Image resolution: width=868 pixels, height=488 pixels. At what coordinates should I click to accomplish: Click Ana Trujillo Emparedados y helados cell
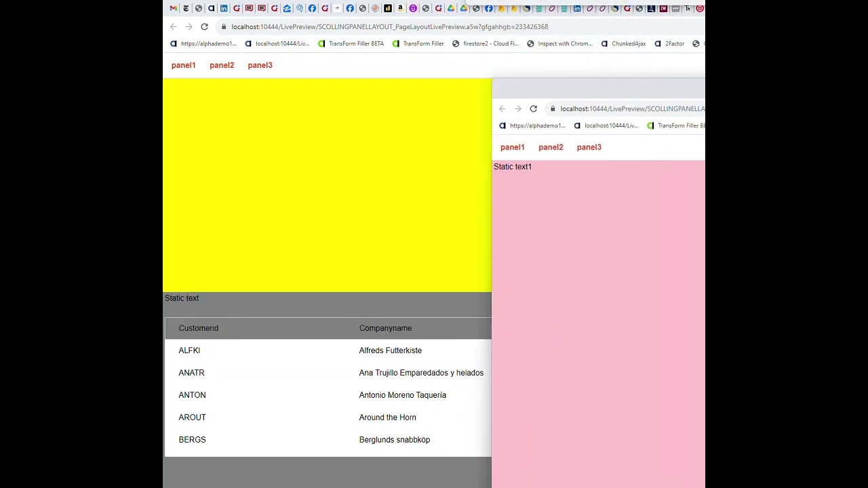421,373
